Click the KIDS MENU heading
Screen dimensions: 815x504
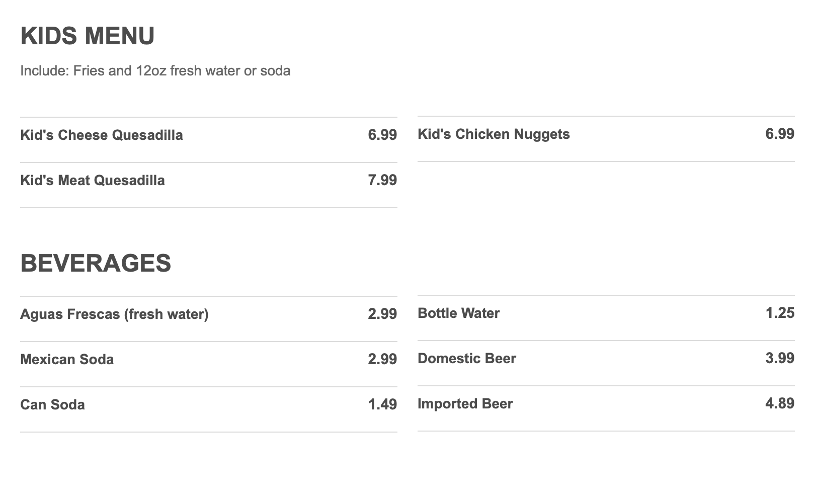[x=88, y=36]
